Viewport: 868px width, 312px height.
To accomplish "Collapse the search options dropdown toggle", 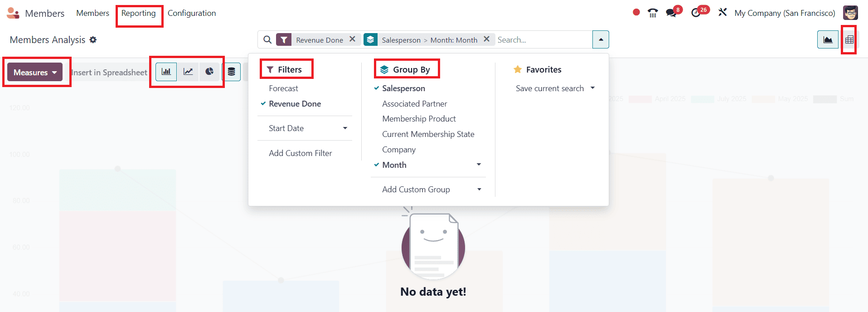I will tap(601, 39).
